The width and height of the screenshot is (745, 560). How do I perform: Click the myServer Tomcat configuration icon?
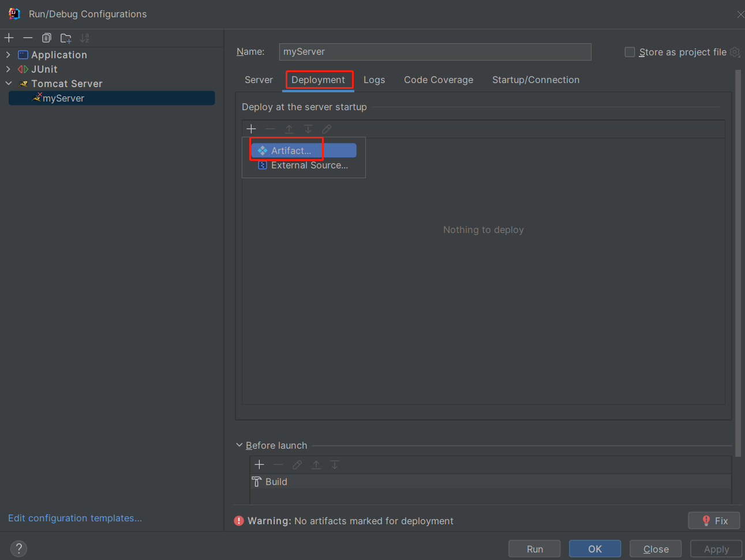coord(37,97)
